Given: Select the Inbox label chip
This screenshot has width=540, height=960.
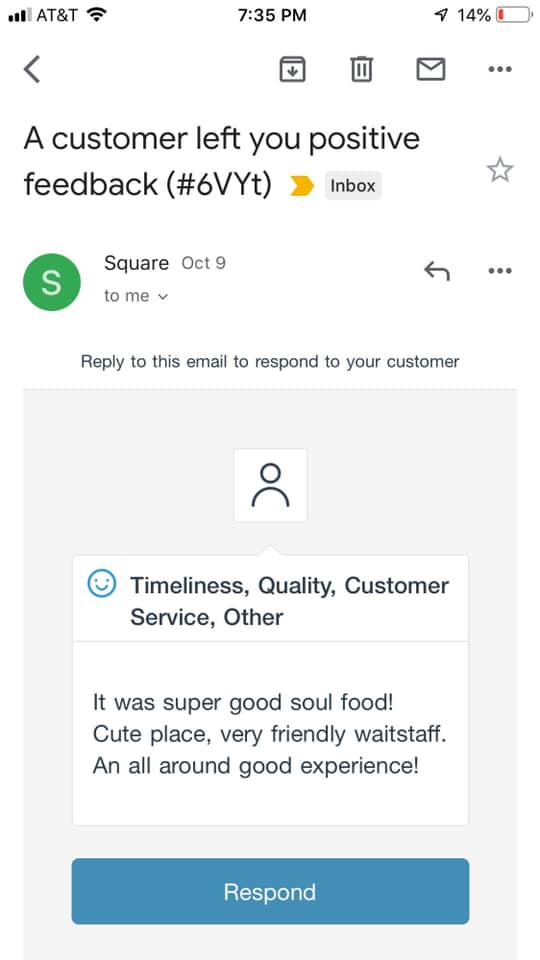Looking at the screenshot, I should pos(353,186).
